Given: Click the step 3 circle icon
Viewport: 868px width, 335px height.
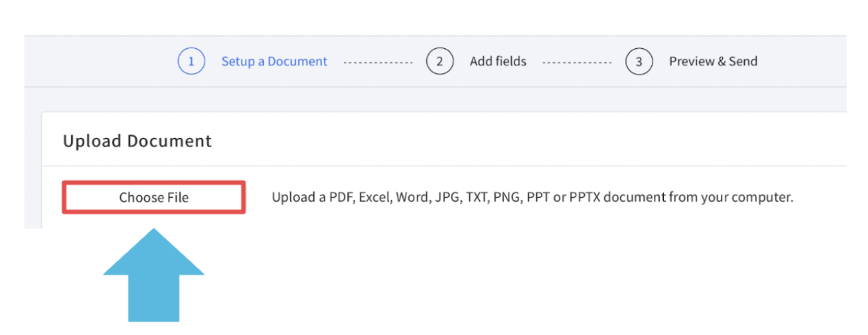Looking at the screenshot, I should (x=639, y=62).
